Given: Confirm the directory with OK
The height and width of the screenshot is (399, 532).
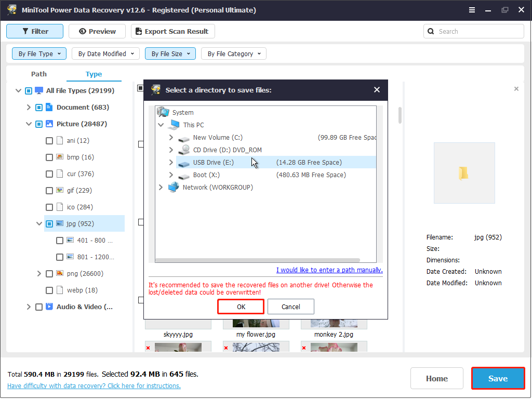Looking at the screenshot, I should pyautogui.click(x=241, y=307).
